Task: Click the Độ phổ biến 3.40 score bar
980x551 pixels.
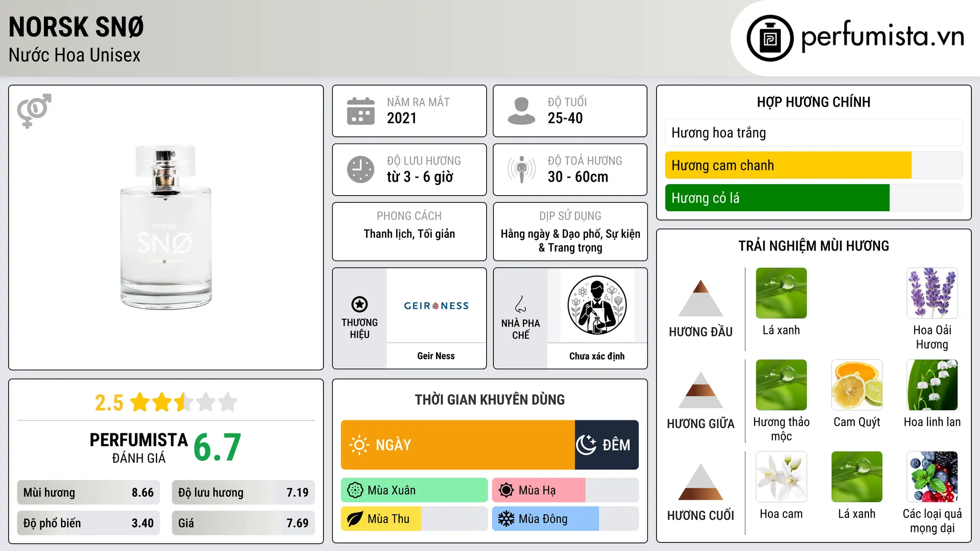Action: point(89,523)
